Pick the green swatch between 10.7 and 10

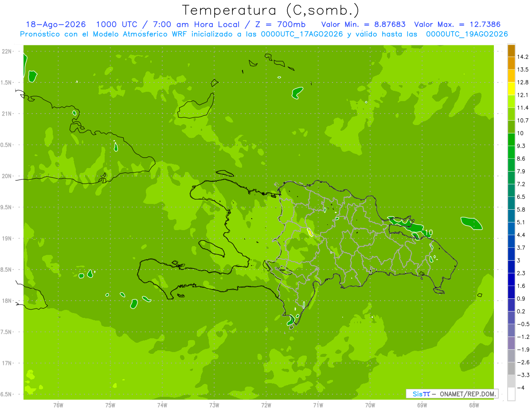point(511,127)
